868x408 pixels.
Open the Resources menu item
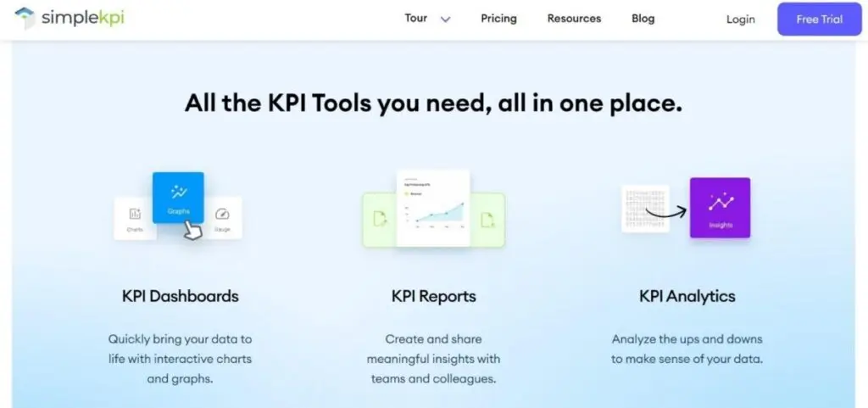coord(574,18)
